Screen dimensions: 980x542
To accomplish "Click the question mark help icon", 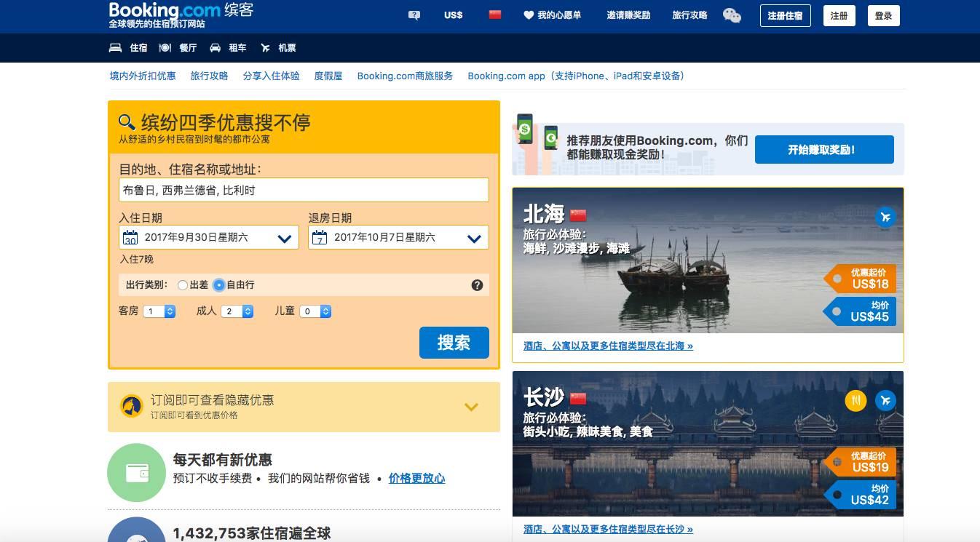I will coord(477,285).
